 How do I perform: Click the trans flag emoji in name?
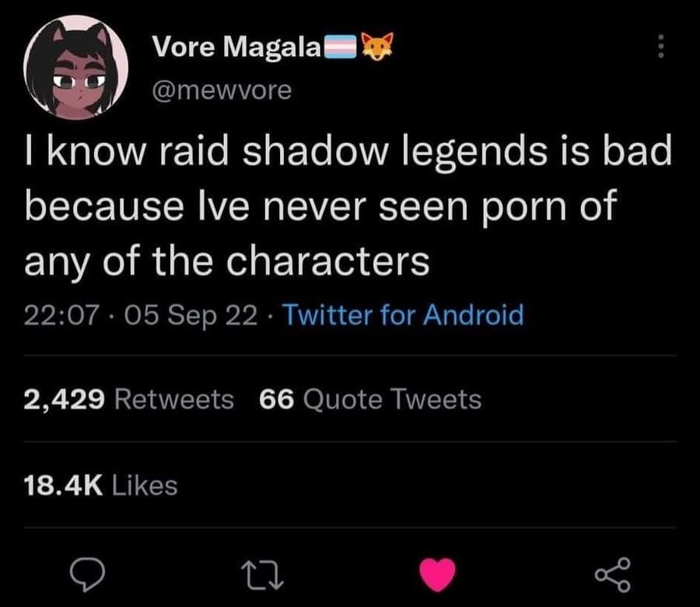pyautogui.click(x=340, y=47)
